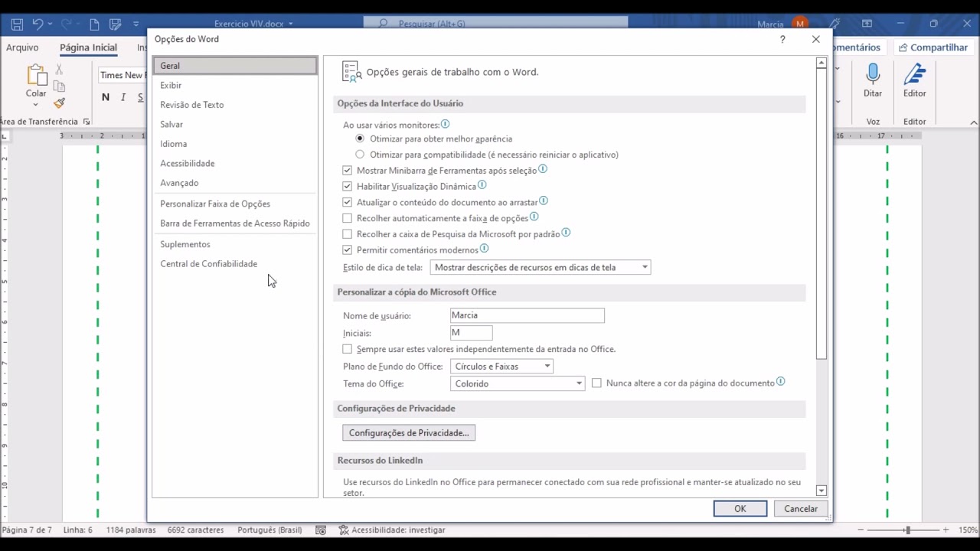Click dialog scrollbar down arrow

pos(822,491)
